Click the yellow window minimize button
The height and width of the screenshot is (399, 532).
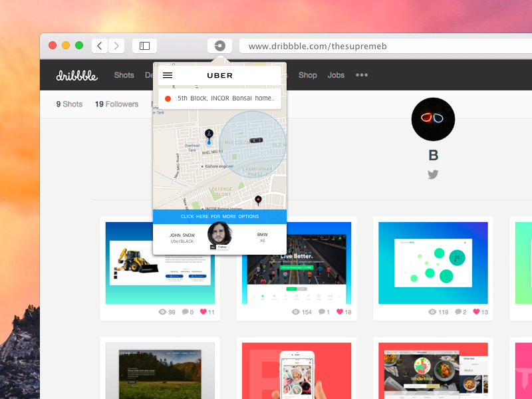(66, 45)
